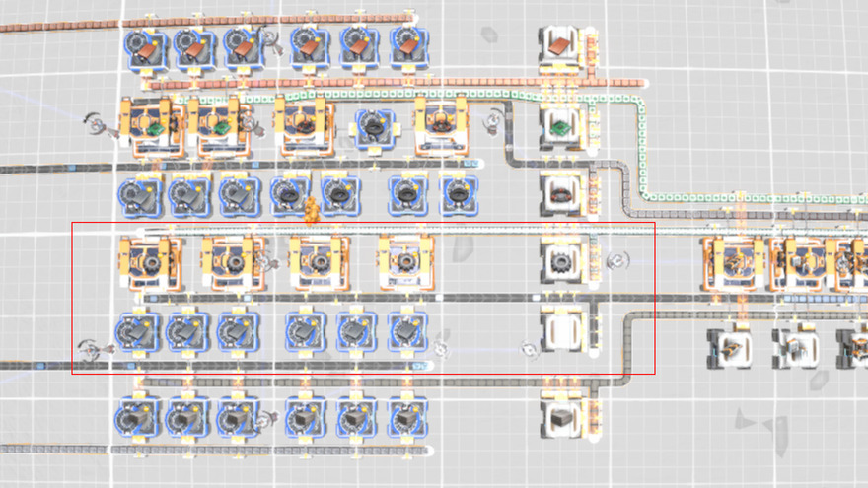Click the rightmost smelter in the bottom row
This screenshot has height=488, width=868.
(x=405, y=419)
